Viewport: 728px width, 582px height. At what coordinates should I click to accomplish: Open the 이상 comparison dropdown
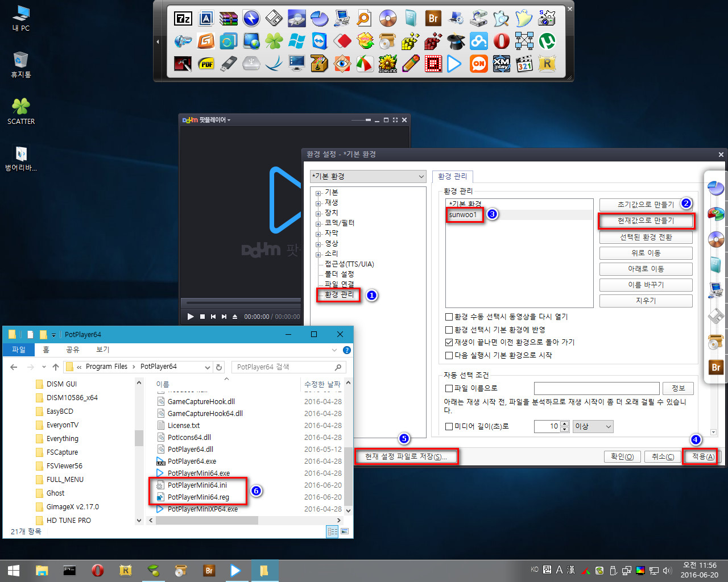[593, 426]
